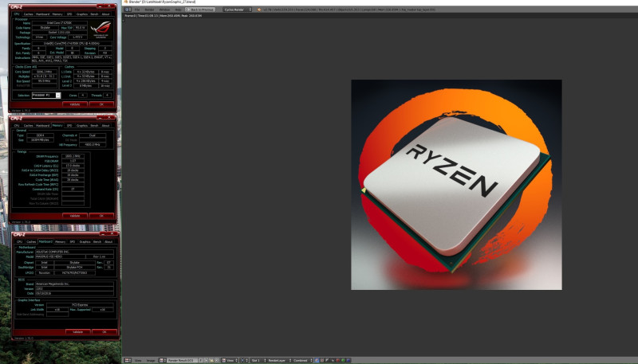This screenshot has height=364, width=638.
Task: Toggle the Z-buffer channel display icon
Action: (x=332, y=360)
